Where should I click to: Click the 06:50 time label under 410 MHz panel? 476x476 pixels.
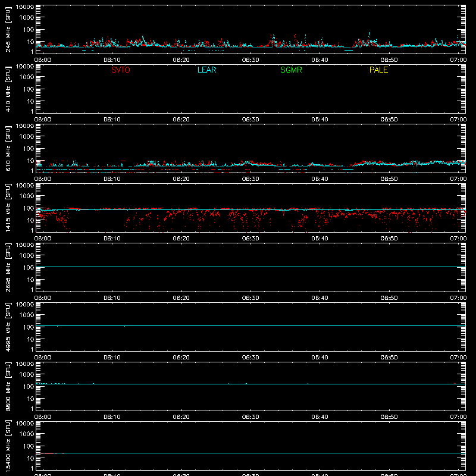point(389,120)
